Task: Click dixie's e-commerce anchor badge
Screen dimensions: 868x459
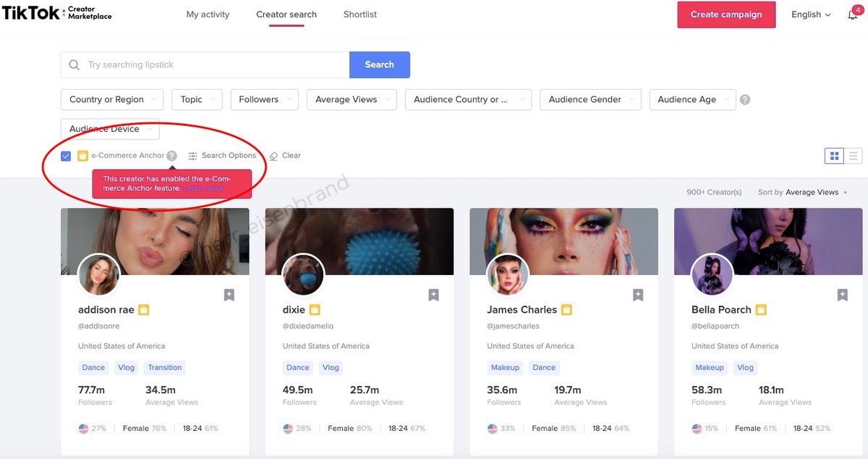Action: click(x=315, y=310)
